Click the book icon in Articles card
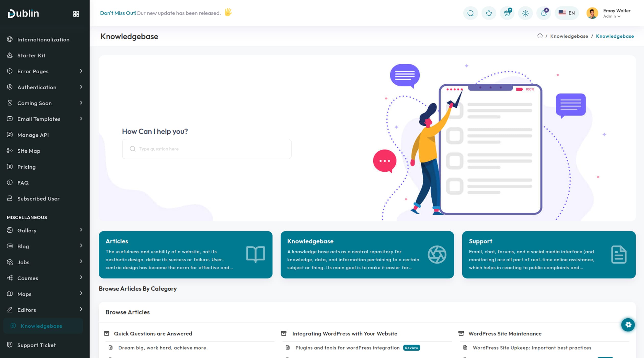644x358 pixels. (255, 254)
